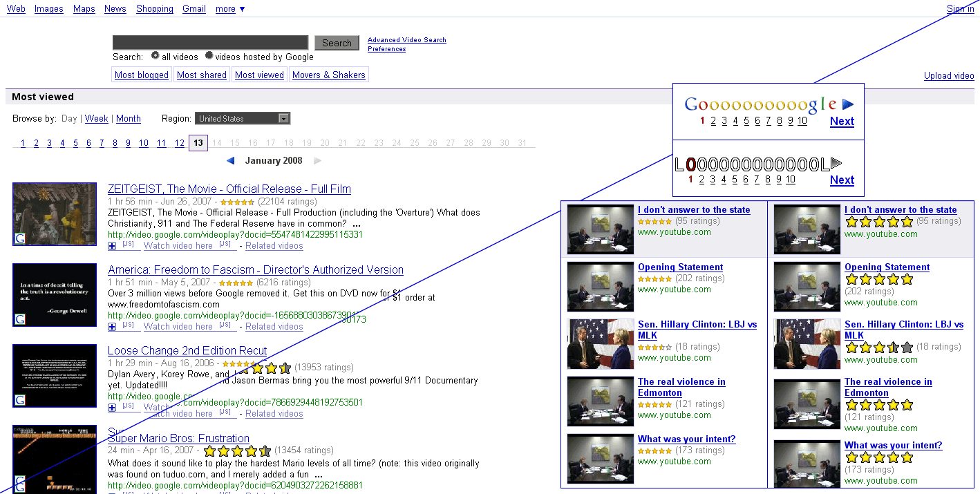Open the Movers & Shakers tab
This screenshot has width=980, height=494.
click(x=329, y=75)
